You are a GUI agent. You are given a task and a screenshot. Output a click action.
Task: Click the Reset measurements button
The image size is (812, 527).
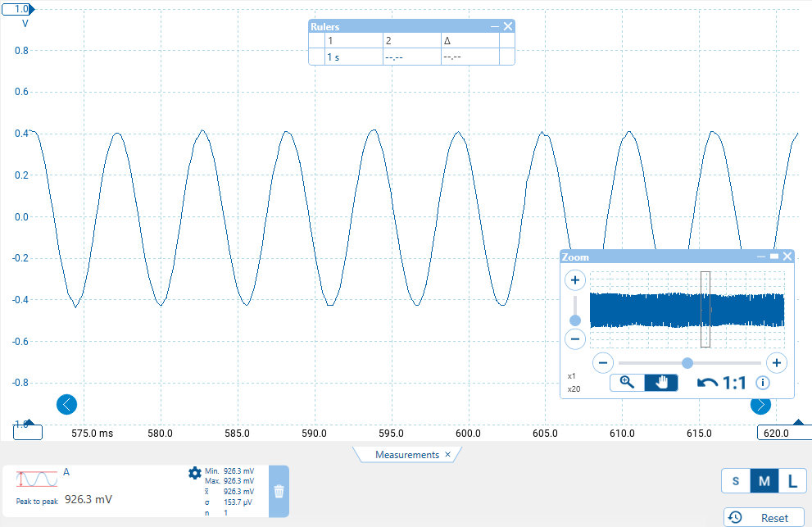point(764,517)
